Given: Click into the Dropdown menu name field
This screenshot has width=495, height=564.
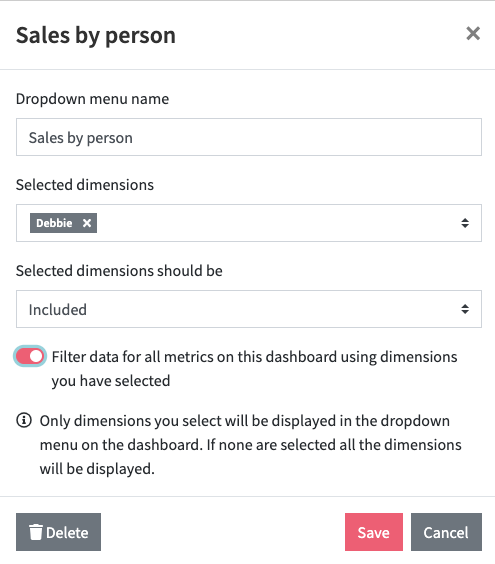Looking at the screenshot, I should [x=249, y=137].
